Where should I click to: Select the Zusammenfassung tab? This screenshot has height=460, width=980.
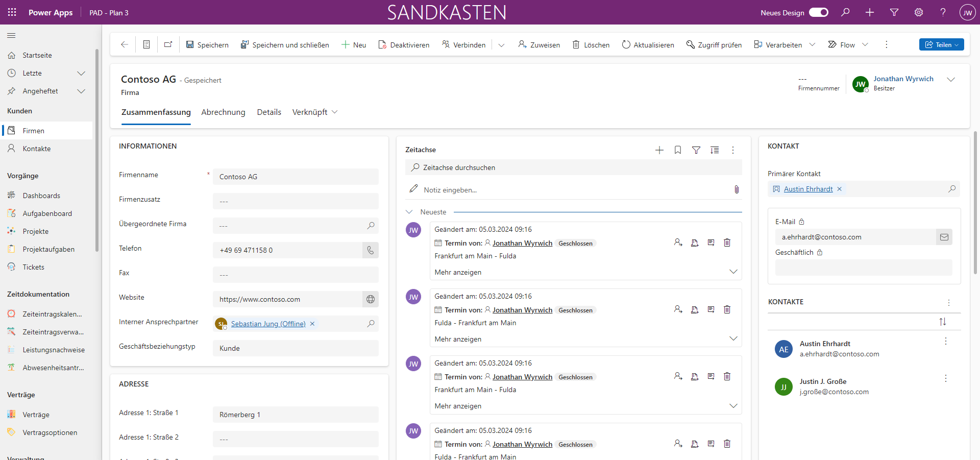coord(156,112)
